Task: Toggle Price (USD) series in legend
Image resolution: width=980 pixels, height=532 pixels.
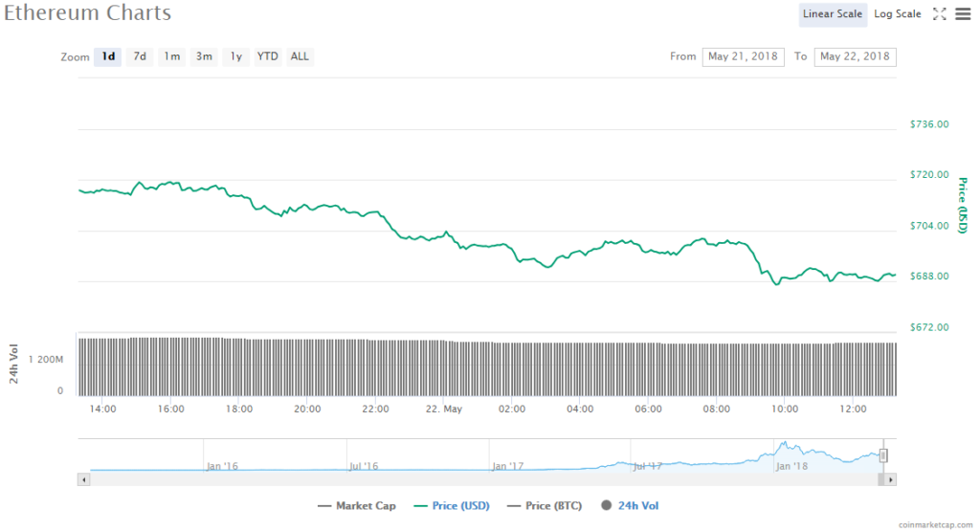Action: pos(454,505)
